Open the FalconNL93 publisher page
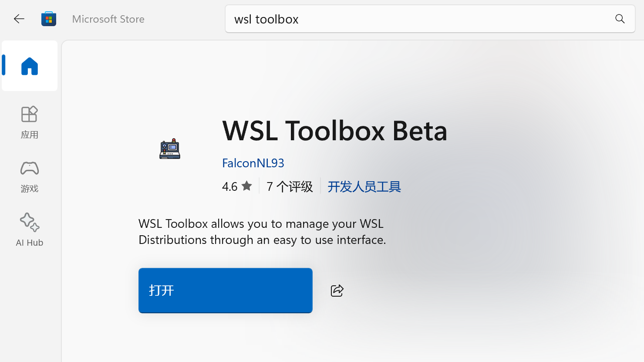Screen dimensions: 644x362 [253, 163]
